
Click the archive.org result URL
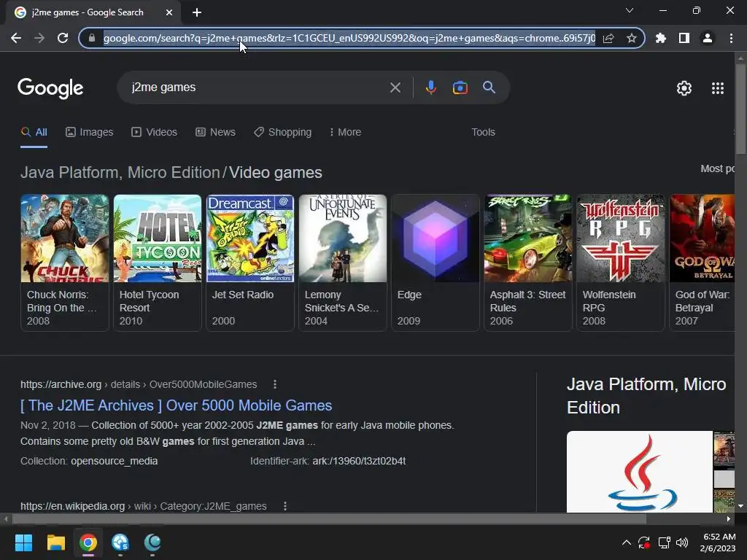point(139,384)
